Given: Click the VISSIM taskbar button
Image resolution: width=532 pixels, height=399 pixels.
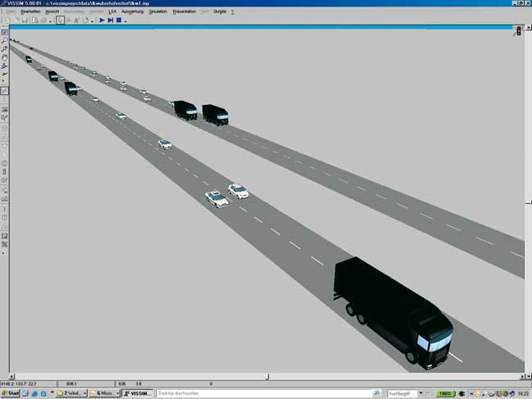Looking at the screenshot, I should click(138, 393).
